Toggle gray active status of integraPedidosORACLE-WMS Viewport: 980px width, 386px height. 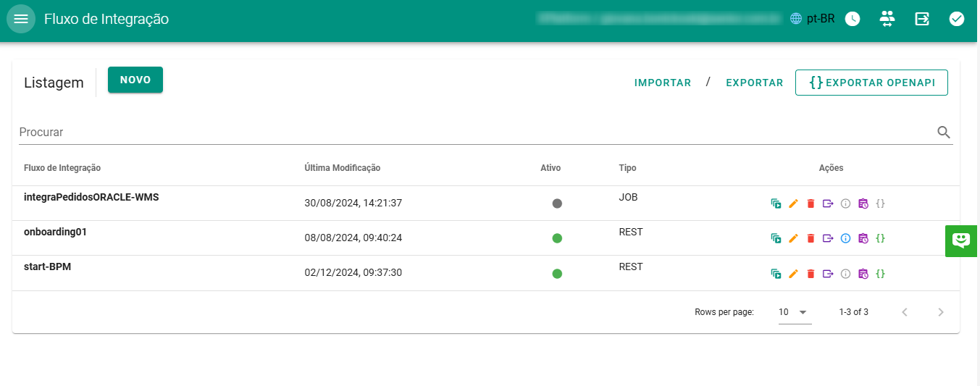click(x=557, y=204)
